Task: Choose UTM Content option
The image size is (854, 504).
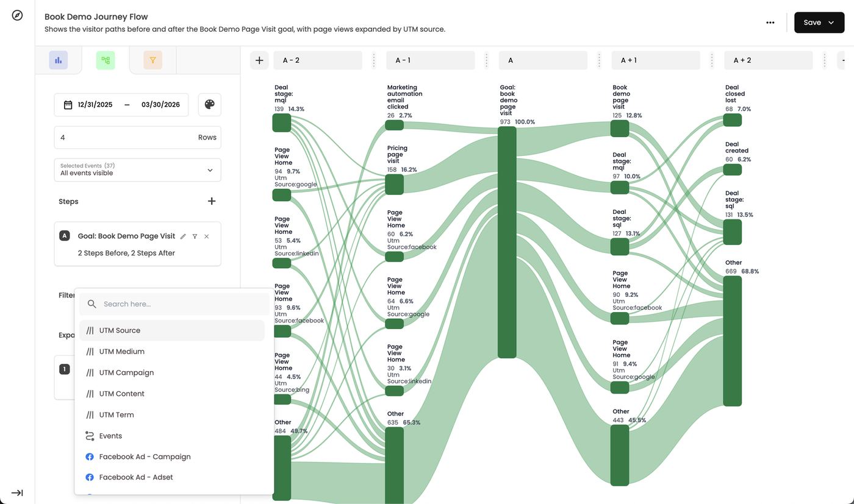Action: click(172, 394)
